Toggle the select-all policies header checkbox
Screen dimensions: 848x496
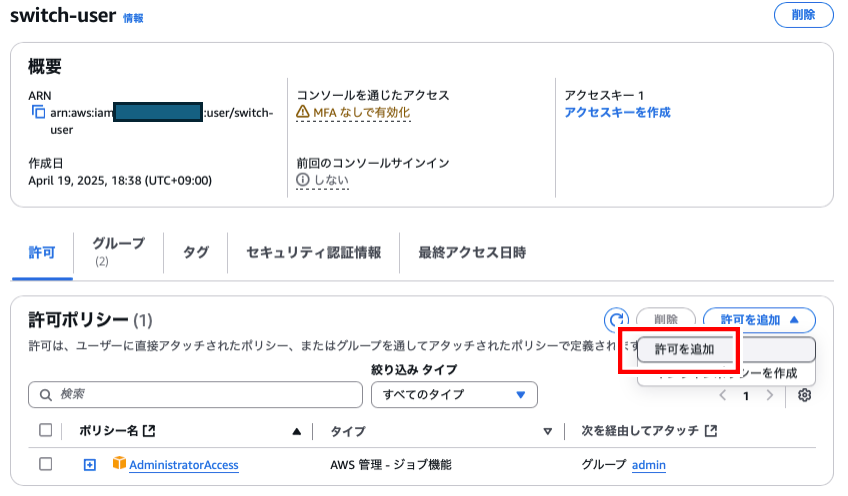45,431
